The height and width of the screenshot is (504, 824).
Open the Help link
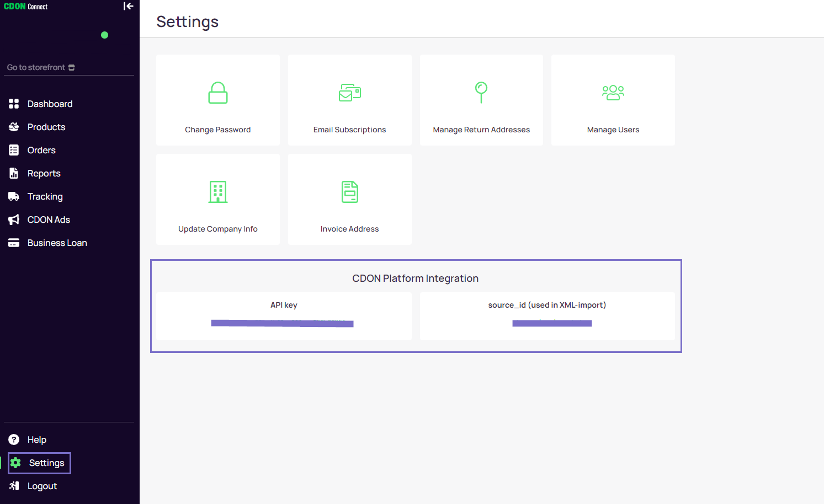point(37,439)
